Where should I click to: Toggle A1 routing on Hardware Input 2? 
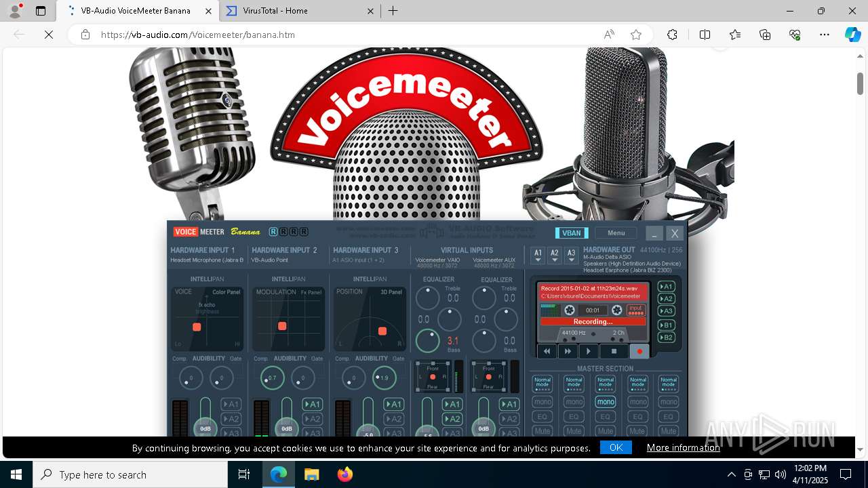click(312, 405)
